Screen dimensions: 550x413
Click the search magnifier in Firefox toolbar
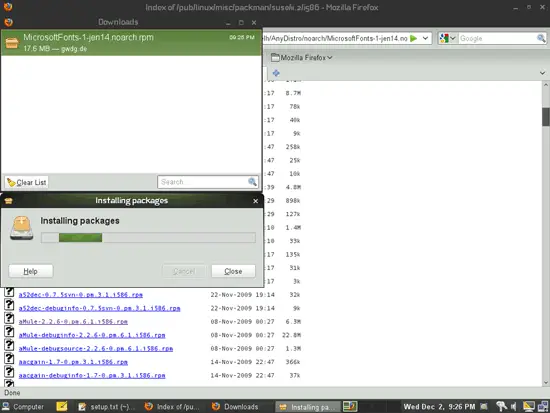click(541, 38)
